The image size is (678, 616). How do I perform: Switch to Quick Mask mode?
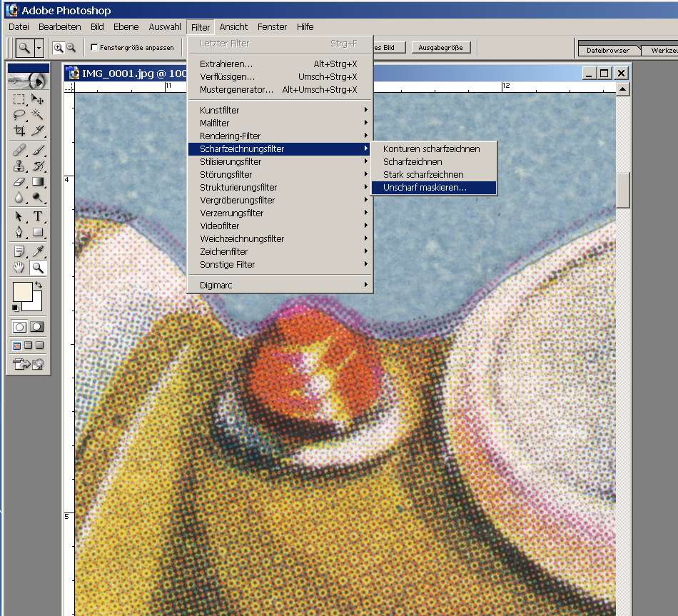click(x=37, y=327)
